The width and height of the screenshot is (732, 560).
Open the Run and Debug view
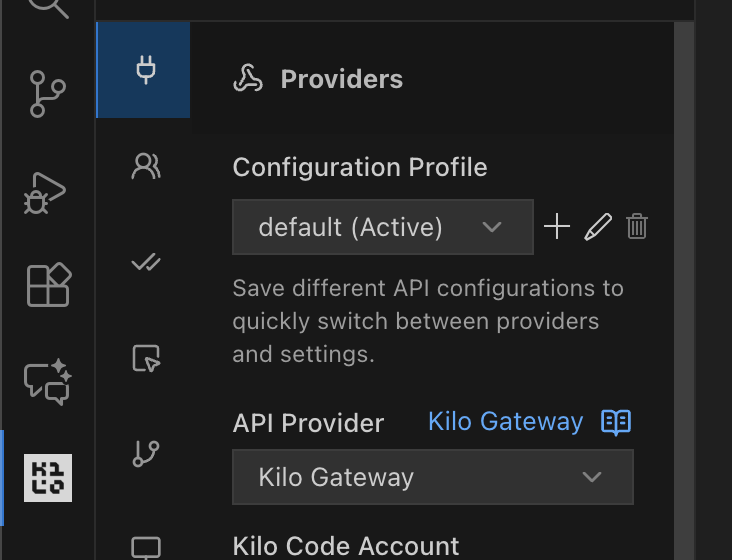click(x=47, y=190)
